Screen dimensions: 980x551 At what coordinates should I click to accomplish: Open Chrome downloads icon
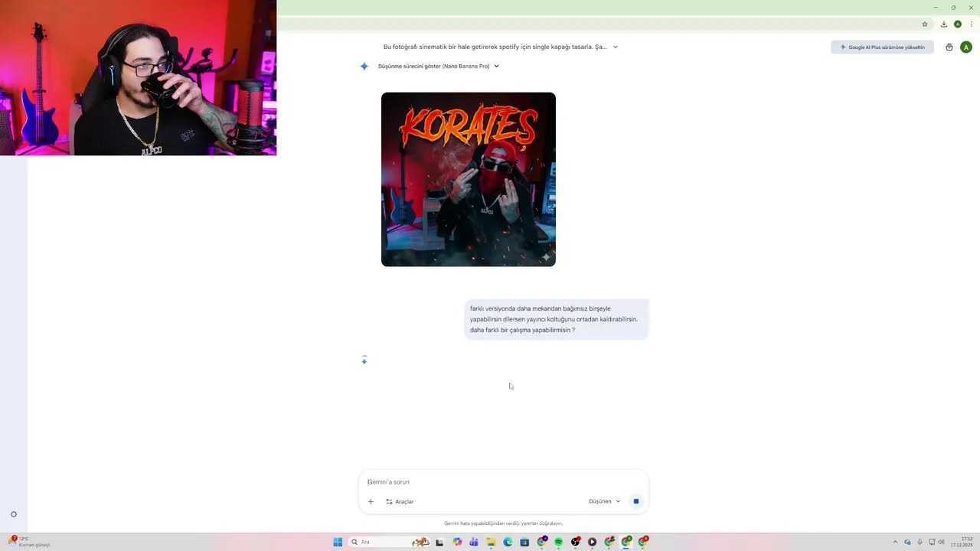click(944, 24)
